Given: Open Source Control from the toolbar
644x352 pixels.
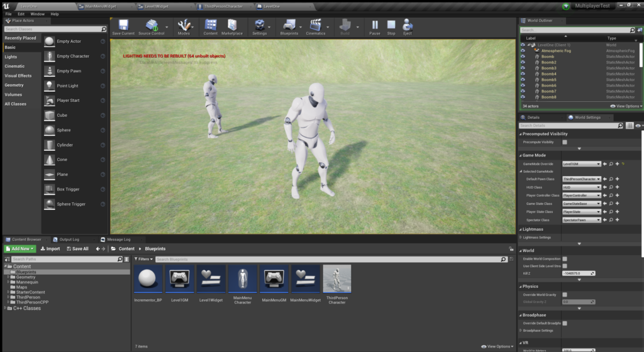Looking at the screenshot, I should (151, 27).
